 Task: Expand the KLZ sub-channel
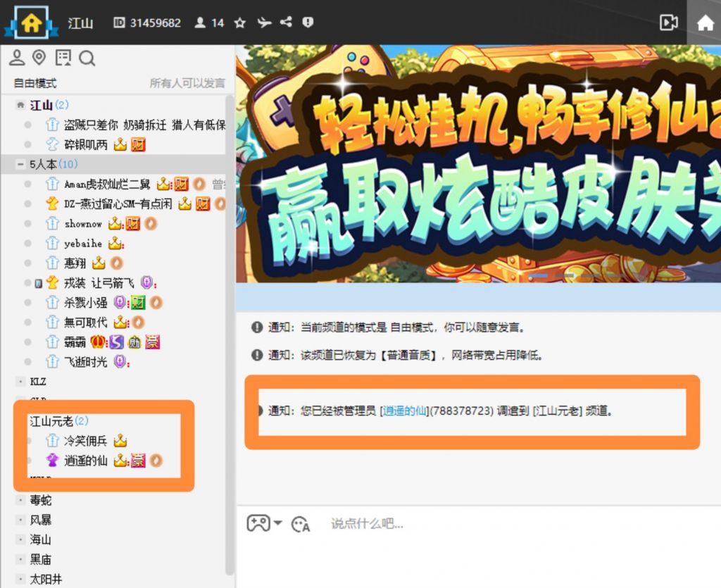point(20,382)
